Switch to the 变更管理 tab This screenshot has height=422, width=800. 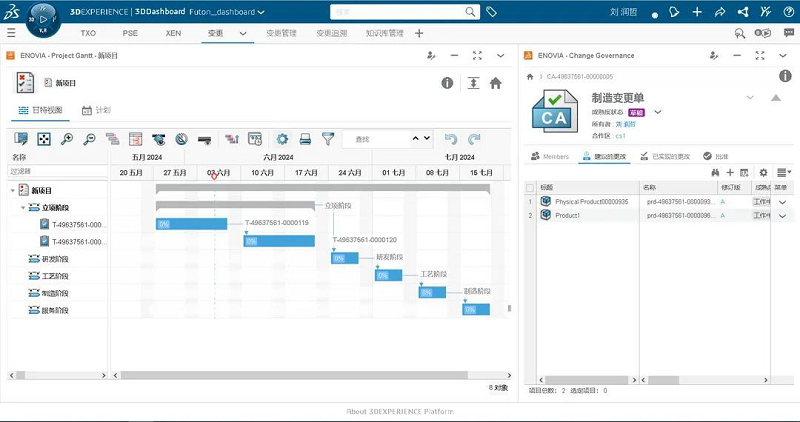tap(281, 33)
